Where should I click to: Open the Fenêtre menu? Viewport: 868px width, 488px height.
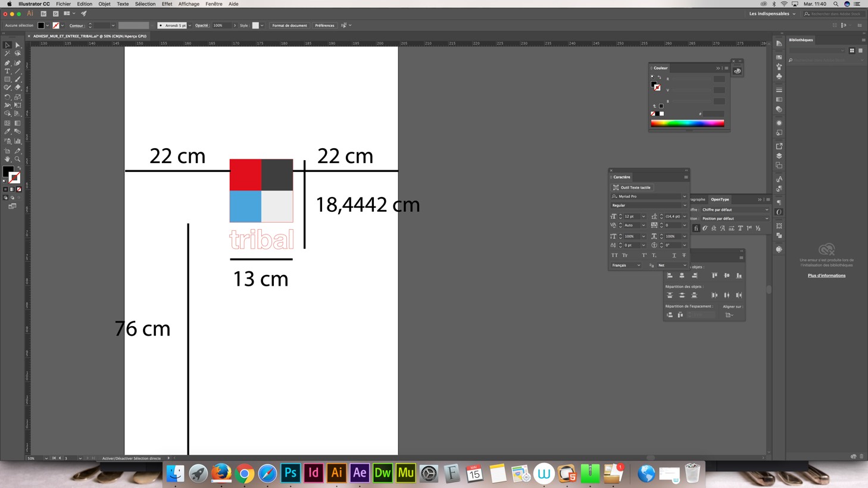click(x=214, y=4)
